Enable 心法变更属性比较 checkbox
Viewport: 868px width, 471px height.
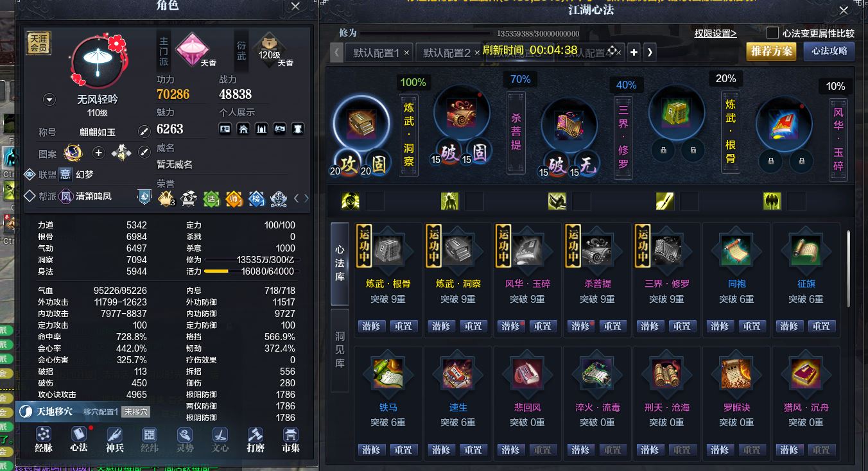click(x=773, y=33)
